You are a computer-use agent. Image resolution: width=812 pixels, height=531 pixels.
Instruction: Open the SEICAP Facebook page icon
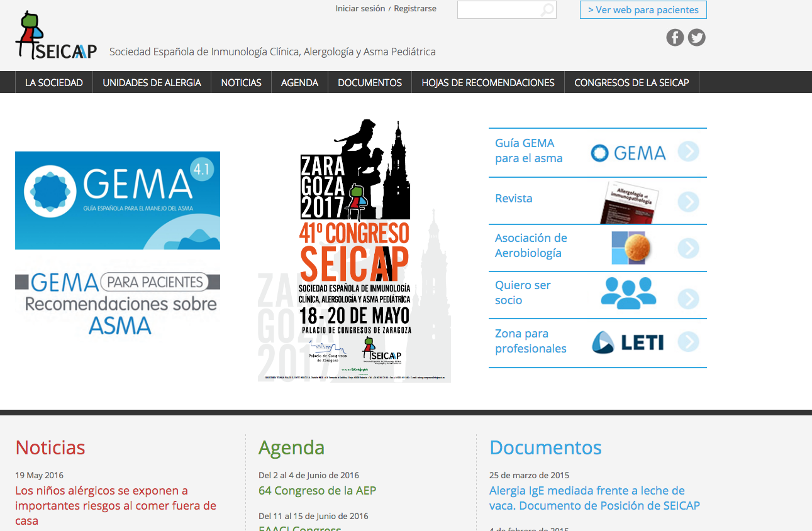click(x=675, y=38)
